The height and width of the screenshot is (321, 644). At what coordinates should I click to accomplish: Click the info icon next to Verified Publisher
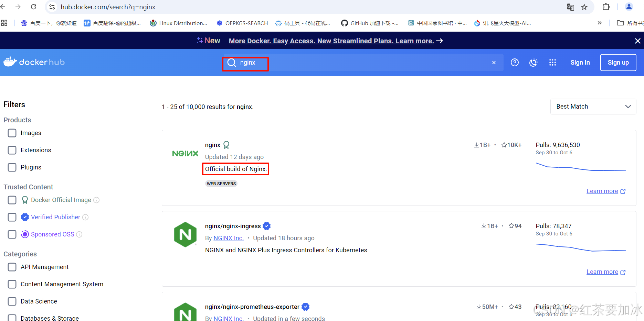(x=86, y=217)
